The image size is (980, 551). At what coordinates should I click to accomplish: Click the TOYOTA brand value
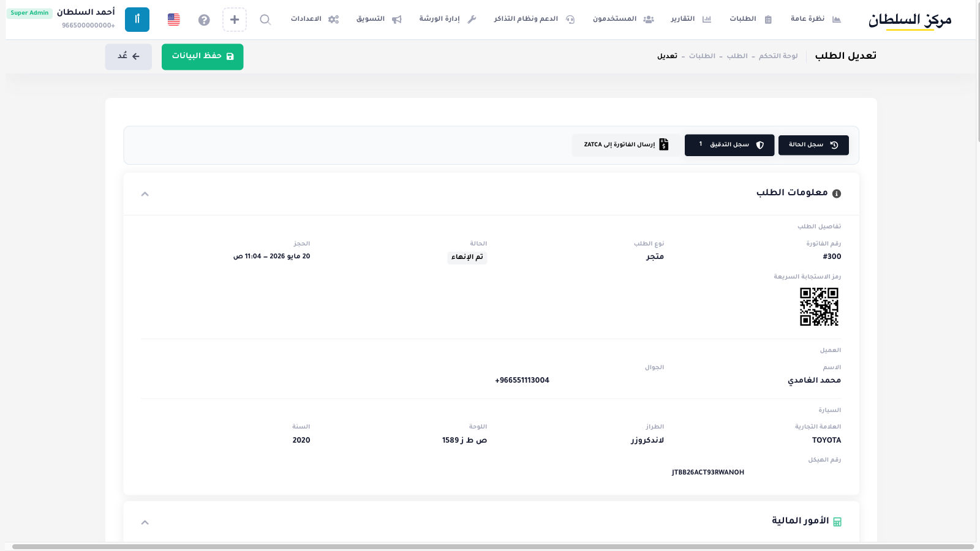826,441
